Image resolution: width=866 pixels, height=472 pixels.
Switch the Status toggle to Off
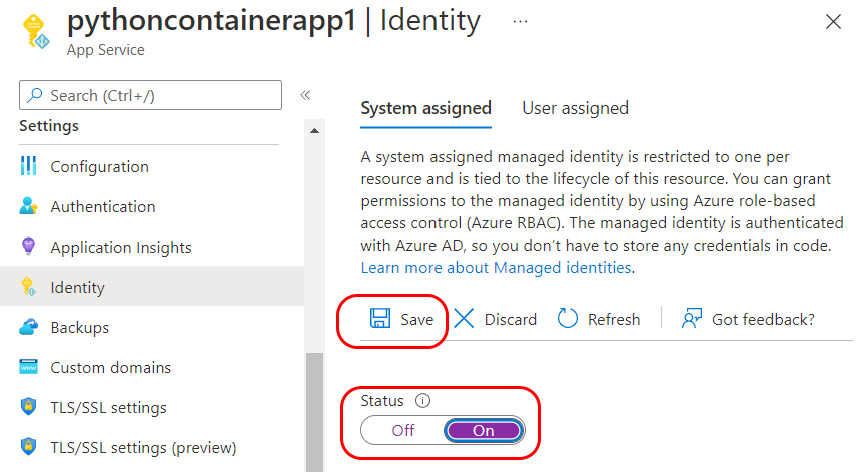click(402, 431)
